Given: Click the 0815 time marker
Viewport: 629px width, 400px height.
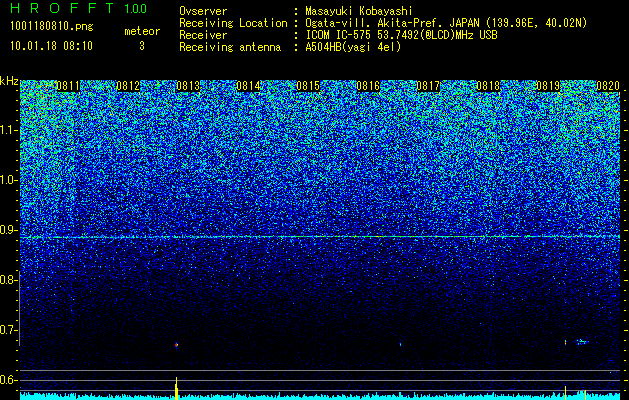Looking at the screenshot, I should pyautogui.click(x=308, y=86).
